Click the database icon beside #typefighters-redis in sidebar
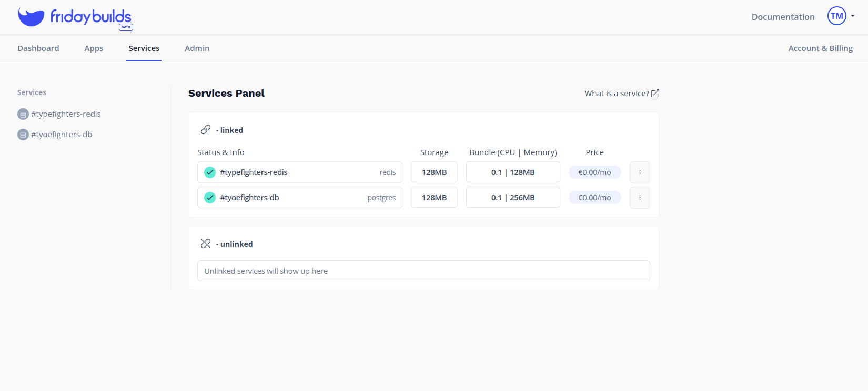This screenshot has width=868, height=391. coord(23,114)
